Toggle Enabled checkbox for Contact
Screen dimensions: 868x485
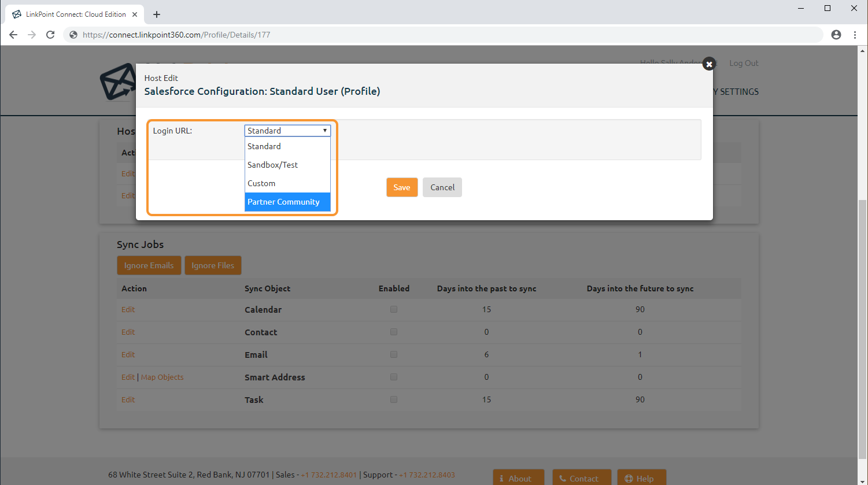(394, 332)
